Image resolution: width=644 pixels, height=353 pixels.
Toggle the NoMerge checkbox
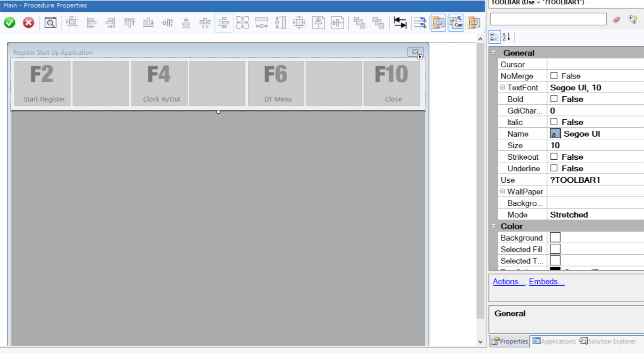pos(554,76)
